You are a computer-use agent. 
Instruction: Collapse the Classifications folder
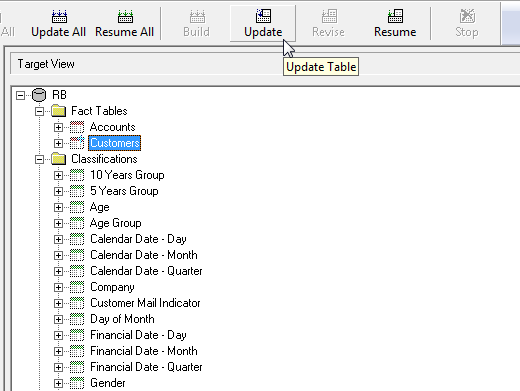pos(39,159)
